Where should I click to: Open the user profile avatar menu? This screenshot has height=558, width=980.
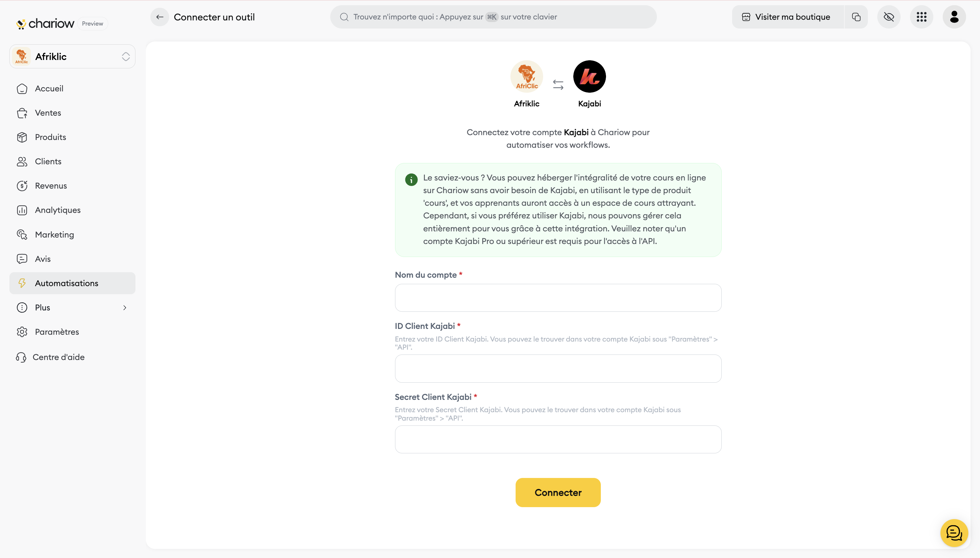[x=954, y=17]
